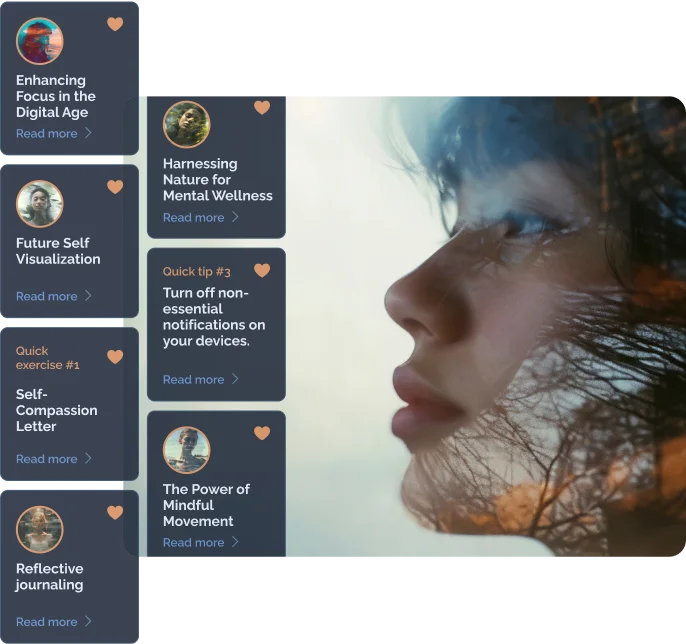The height and width of the screenshot is (644, 686).
Task: Select the Reflective journaling avatar image
Action: 40,530
